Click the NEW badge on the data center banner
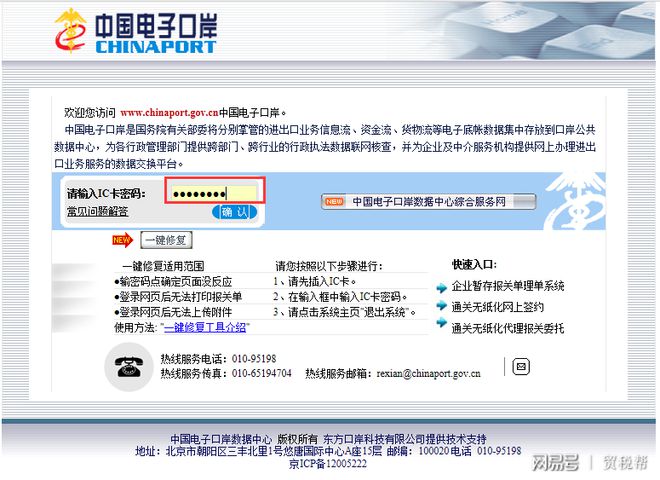660x480 pixels. coord(334,202)
